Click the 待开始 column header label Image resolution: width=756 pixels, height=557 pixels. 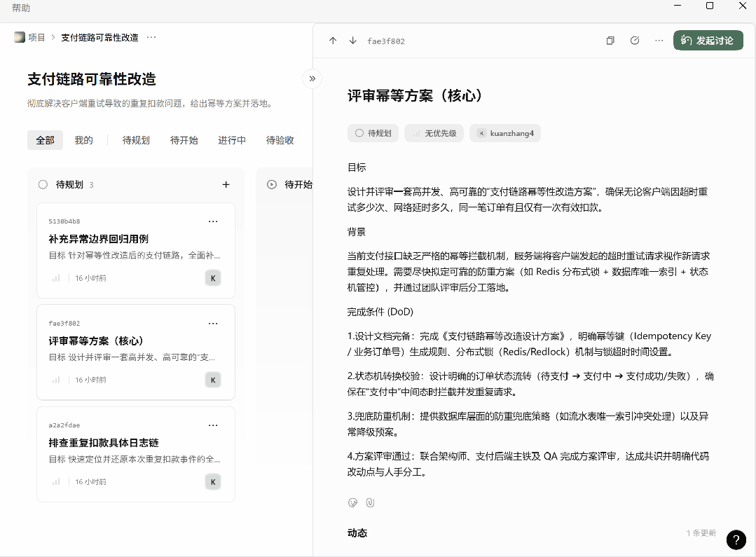tap(298, 184)
